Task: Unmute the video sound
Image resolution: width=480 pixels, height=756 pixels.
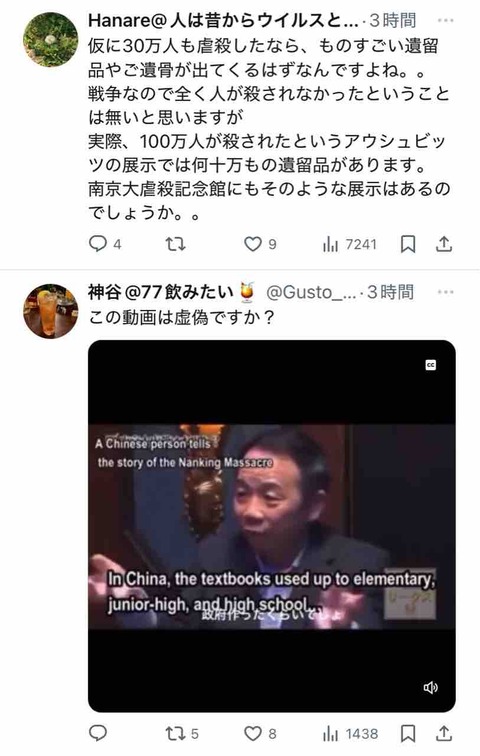Action: pyautogui.click(x=430, y=688)
